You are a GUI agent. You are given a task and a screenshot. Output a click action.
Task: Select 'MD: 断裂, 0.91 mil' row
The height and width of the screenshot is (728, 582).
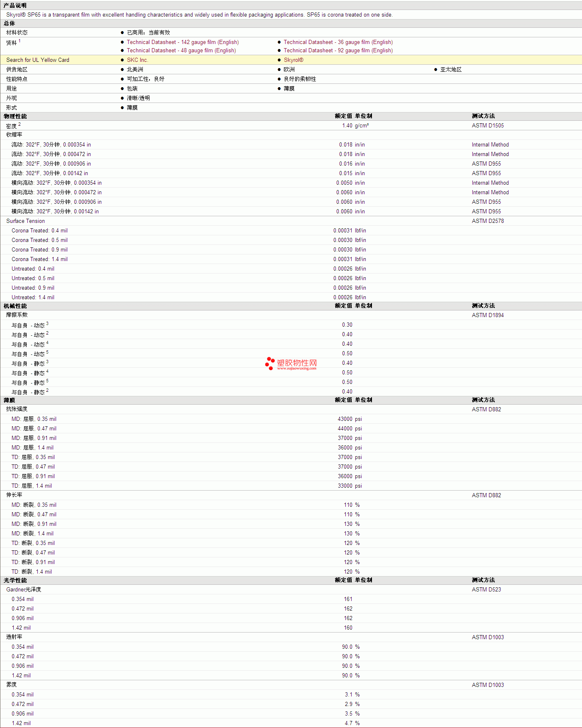coord(291,524)
